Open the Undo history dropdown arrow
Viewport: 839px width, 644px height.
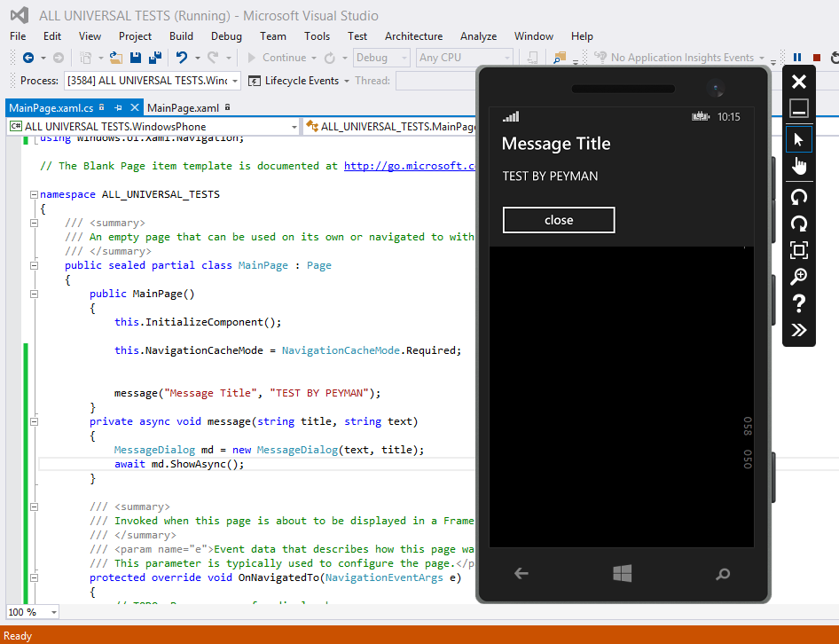[198, 58]
